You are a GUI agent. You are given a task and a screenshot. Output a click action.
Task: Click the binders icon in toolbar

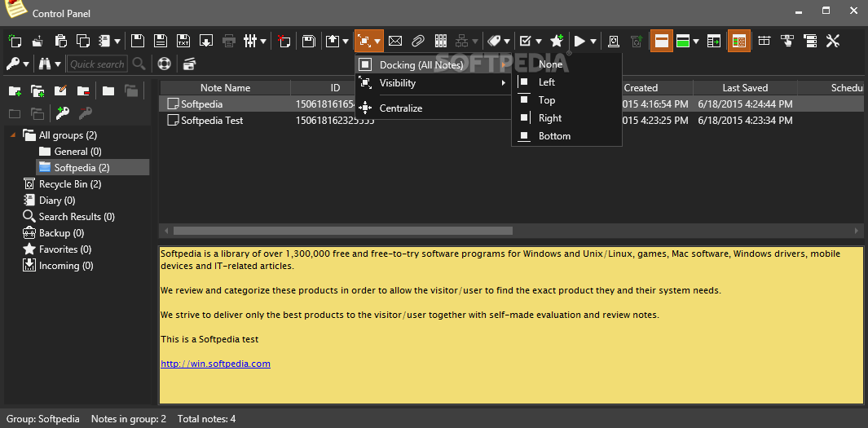tap(441, 41)
